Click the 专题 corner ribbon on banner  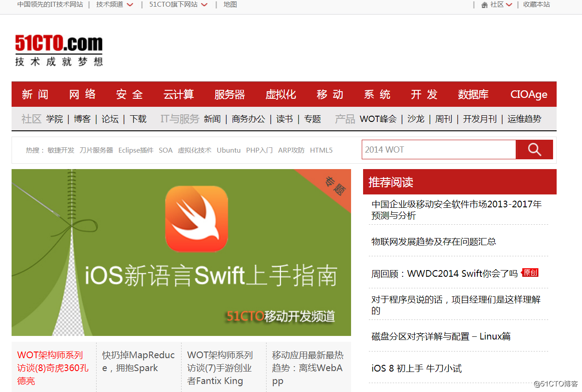click(335, 186)
